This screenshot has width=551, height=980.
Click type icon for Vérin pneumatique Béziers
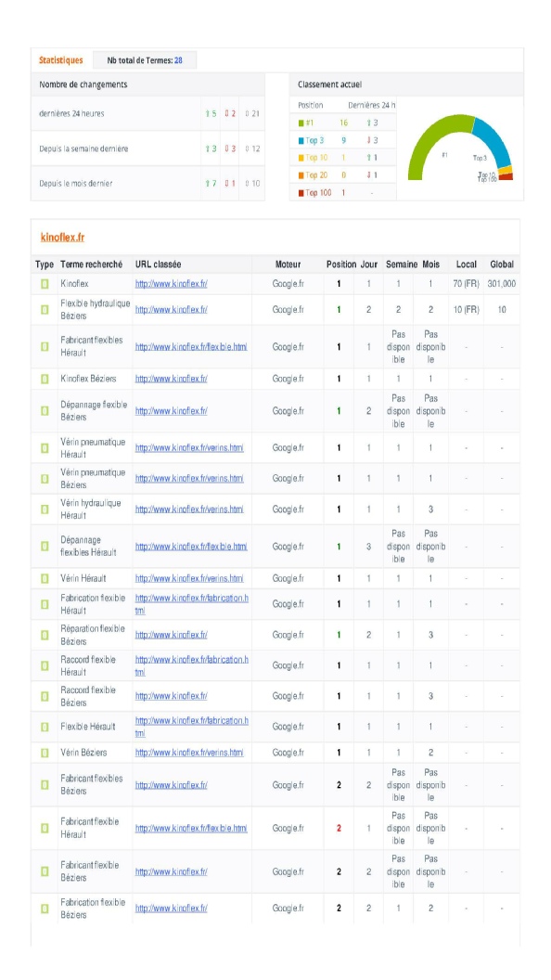[45, 479]
